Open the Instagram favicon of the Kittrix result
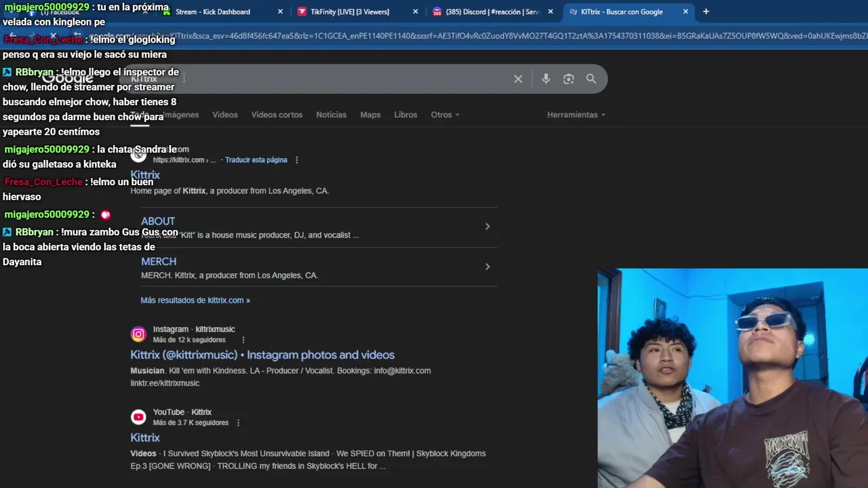 [x=138, y=334]
